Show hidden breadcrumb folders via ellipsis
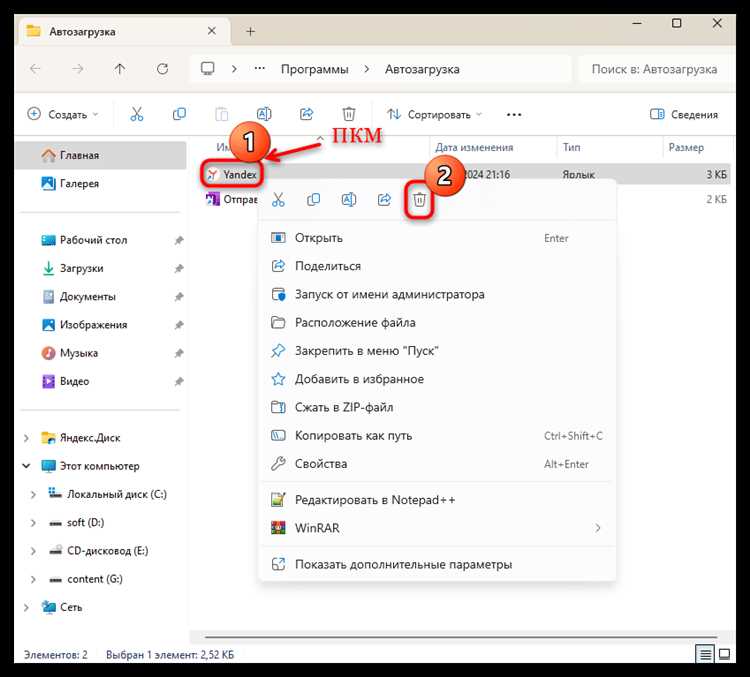 click(260, 69)
